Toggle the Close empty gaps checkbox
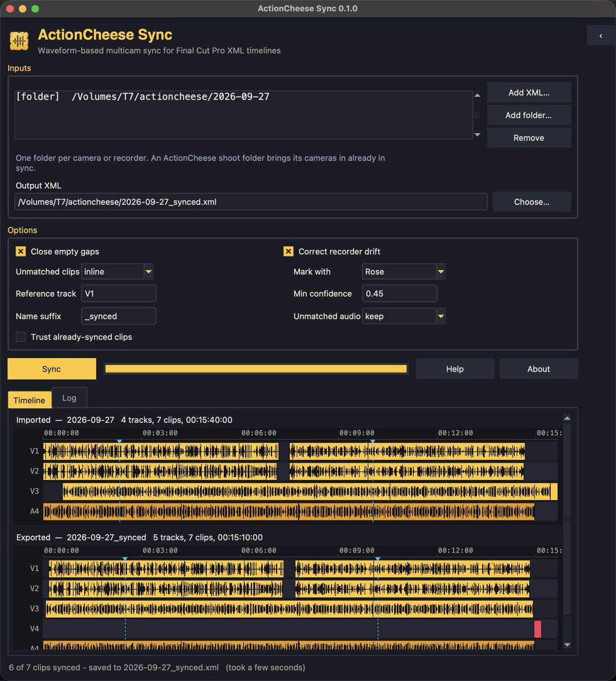Image resolution: width=616 pixels, height=681 pixels. click(21, 251)
